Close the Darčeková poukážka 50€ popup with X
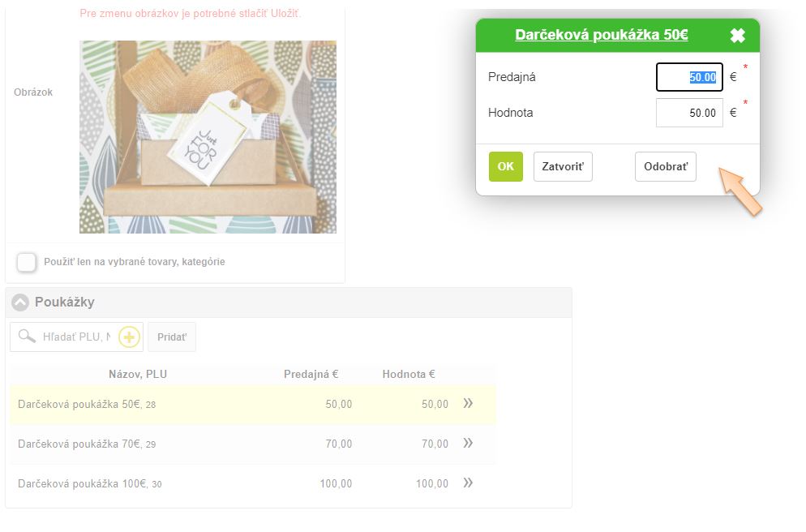 [737, 36]
